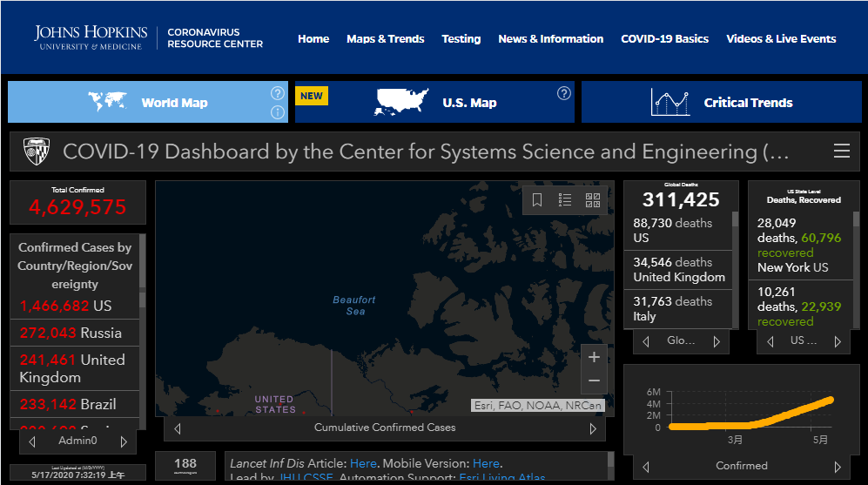The image size is (868, 485).
Task: Open the Testing menu item
Action: (461, 39)
